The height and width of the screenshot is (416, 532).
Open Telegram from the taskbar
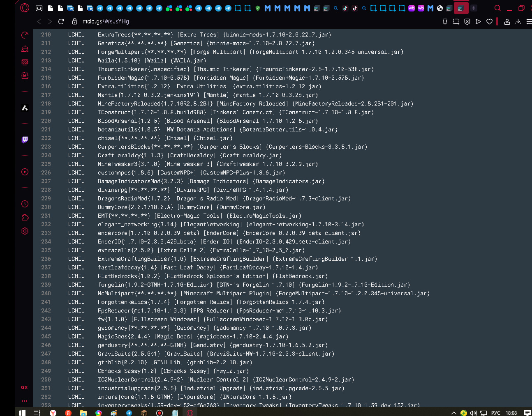(x=129, y=412)
